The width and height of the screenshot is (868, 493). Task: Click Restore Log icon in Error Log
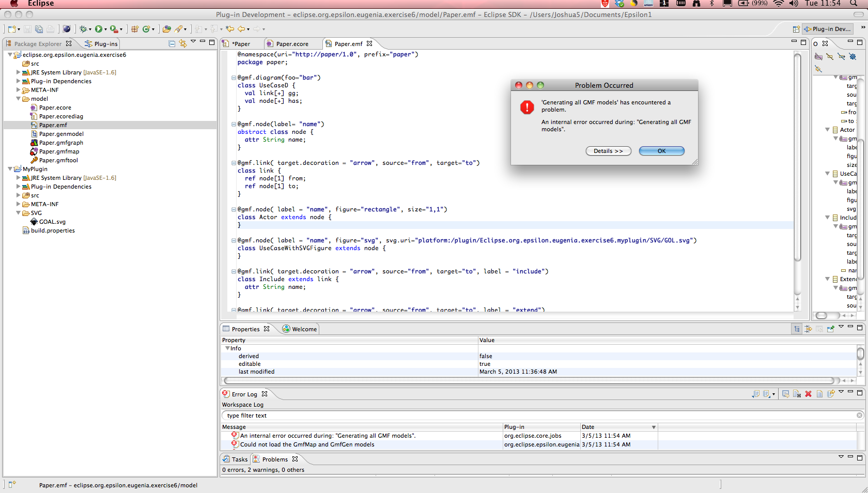pos(831,394)
